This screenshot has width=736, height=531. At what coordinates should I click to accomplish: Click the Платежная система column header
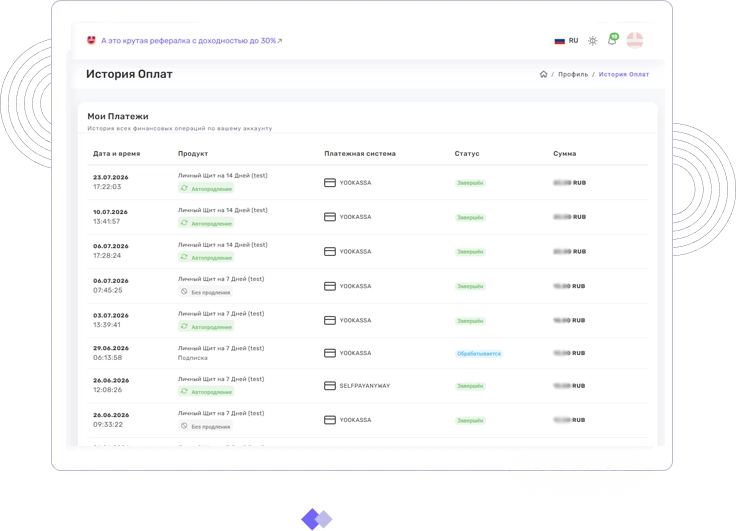(360, 154)
